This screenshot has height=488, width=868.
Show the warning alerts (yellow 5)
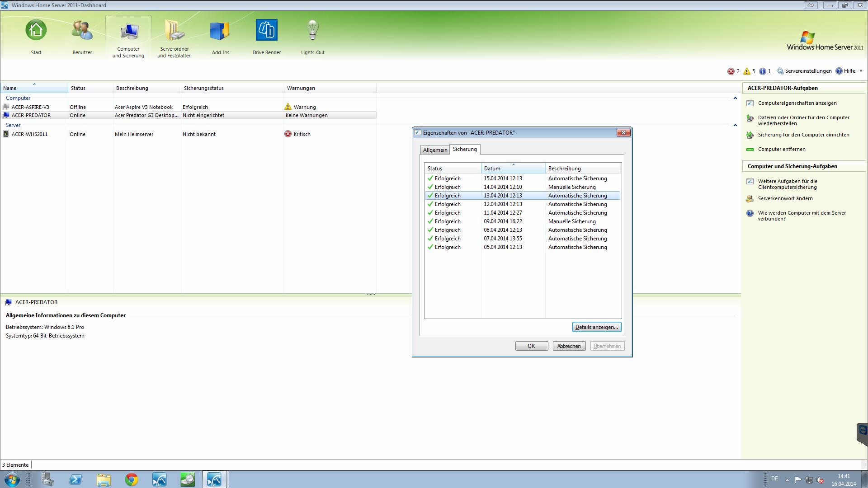749,71
